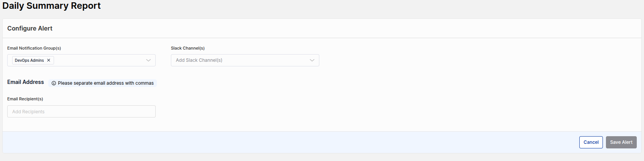Remove the DevOps Admins tag

[x=49, y=60]
